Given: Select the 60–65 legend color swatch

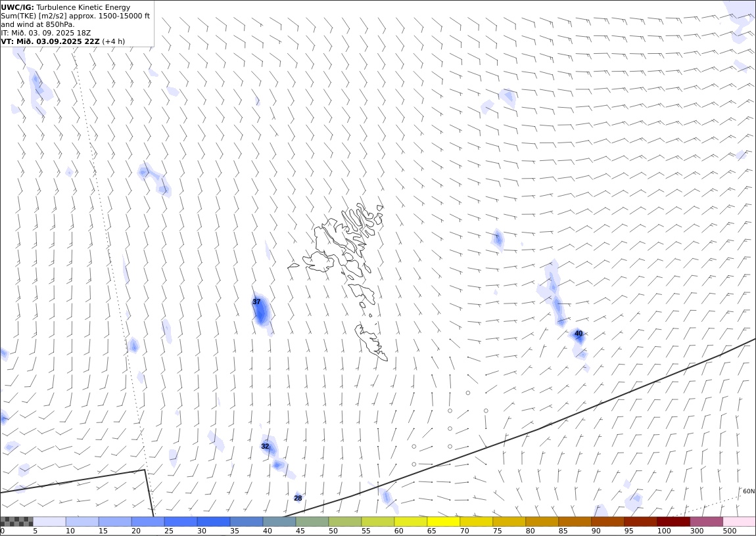Looking at the screenshot, I should click(410, 522).
